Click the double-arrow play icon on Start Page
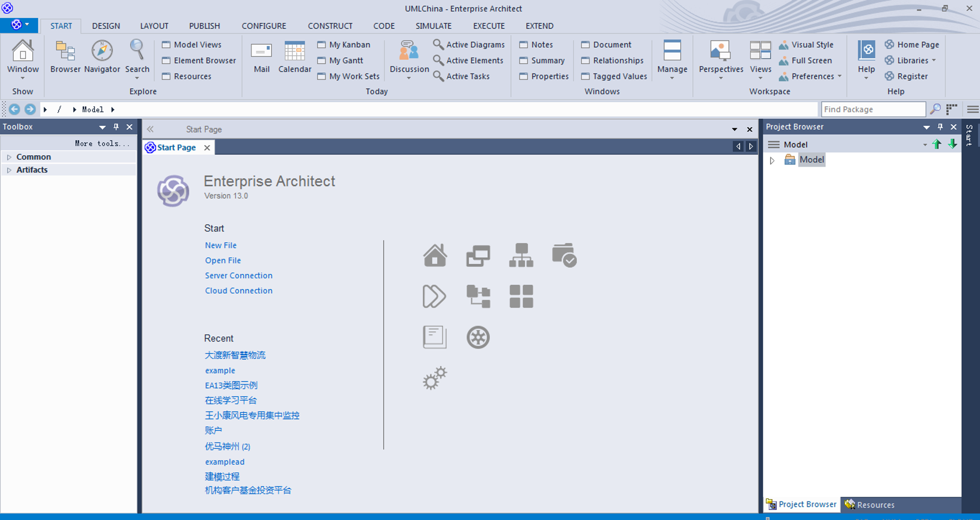The height and width of the screenshot is (520, 980). pyautogui.click(x=434, y=296)
